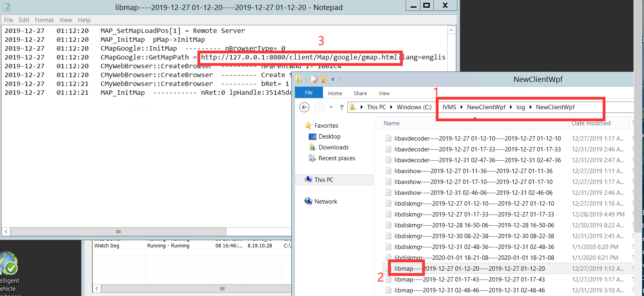Select Network in the navigation pane
The image size is (644, 296).
click(326, 202)
